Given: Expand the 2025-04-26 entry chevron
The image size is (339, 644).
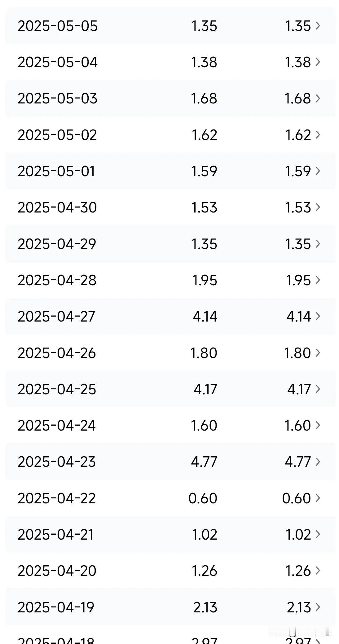Looking at the screenshot, I should [318, 353].
